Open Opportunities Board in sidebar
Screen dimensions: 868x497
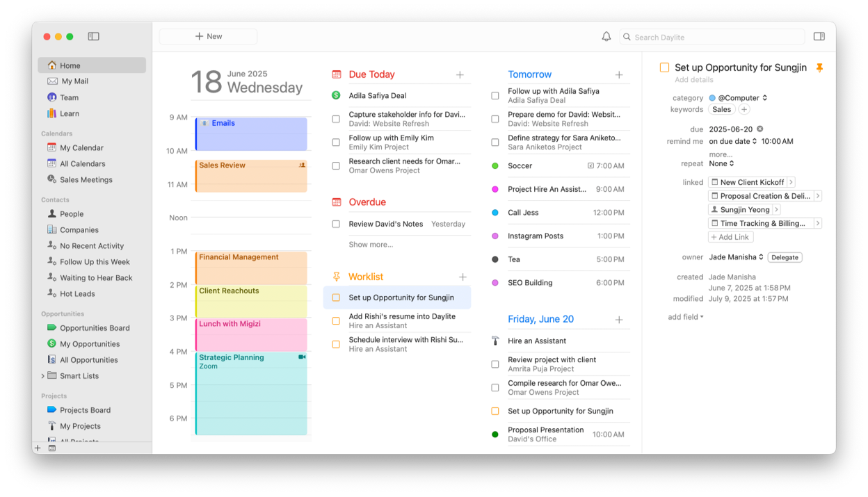coord(94,328)
